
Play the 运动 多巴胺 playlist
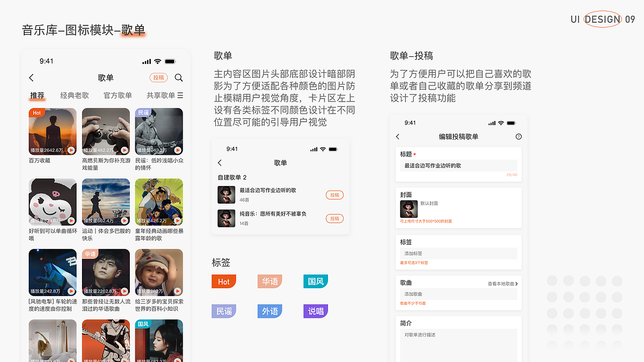[124, 220]
